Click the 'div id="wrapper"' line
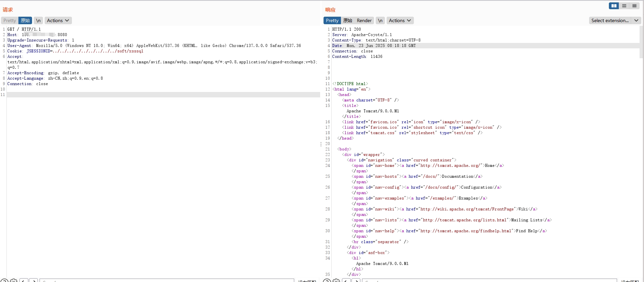The width and height of the screenshot is (644, 282). click(363, 155)
